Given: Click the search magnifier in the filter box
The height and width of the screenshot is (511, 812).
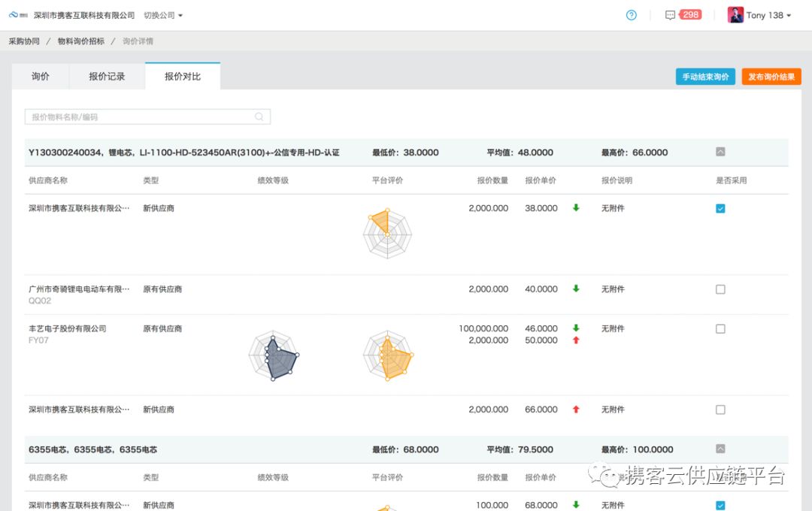Looking at the screenshot, I should [x=259, y=116].
